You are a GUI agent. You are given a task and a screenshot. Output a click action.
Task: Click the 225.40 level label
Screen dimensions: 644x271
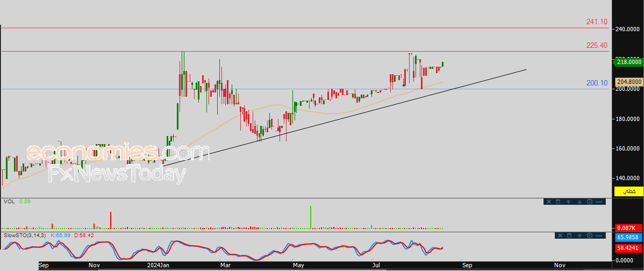click(597, 45)
